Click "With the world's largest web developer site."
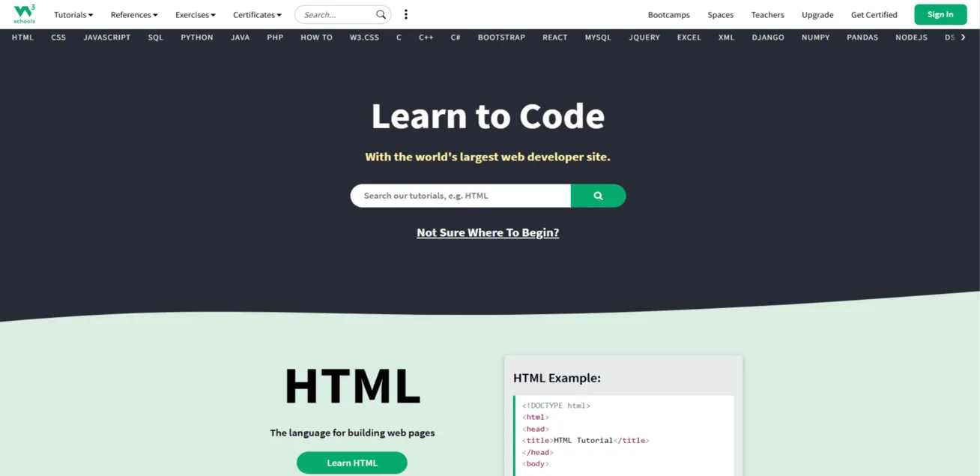Image resolution: width=980 pixels, height=476 pixels. 488,157
